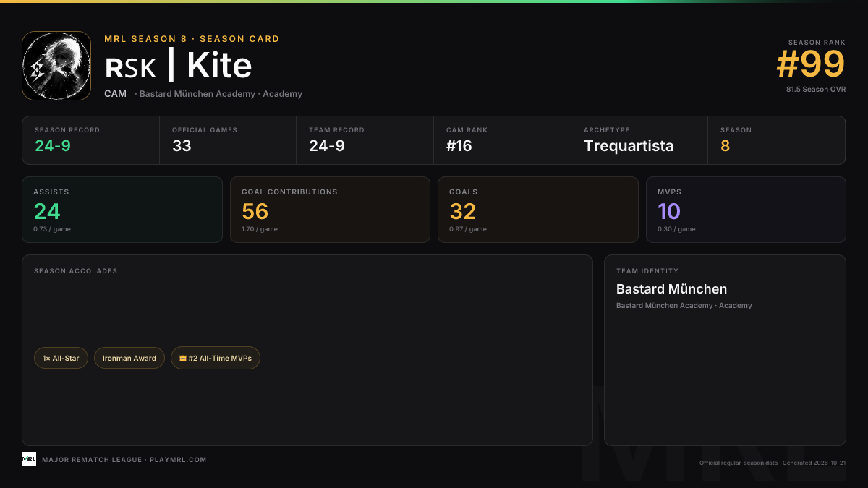
Task: Click the Academy subtitle inside the Team Identity panel
Action: 684,306
